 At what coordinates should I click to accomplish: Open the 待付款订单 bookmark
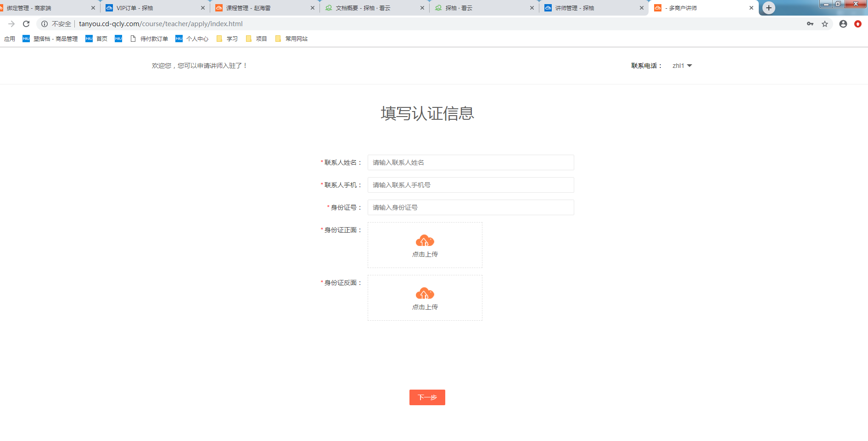tap(149, 39)
